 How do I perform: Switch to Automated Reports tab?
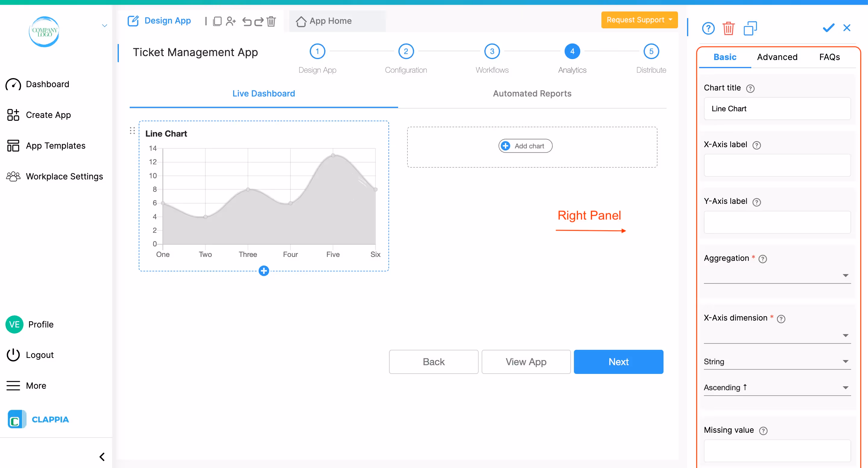[532, 94]
